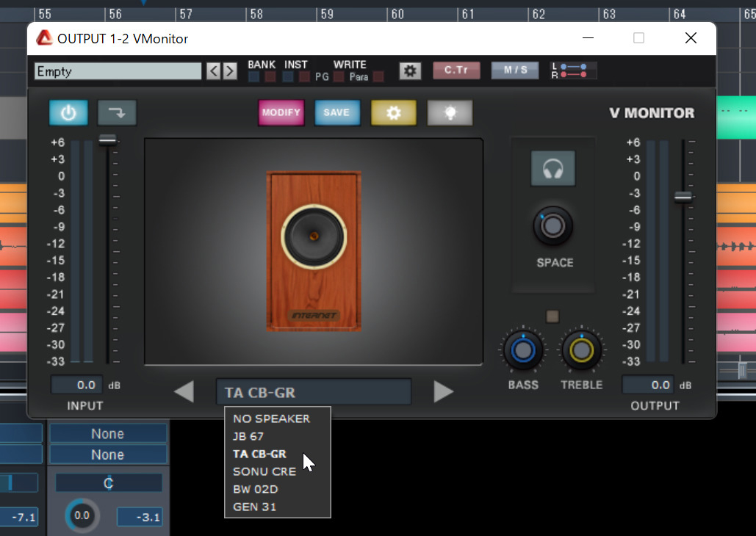The height and width of the screenshot is (536, 756).
Task: Toggle headphone mode in the Space panel
Action: tap(552, 169)
